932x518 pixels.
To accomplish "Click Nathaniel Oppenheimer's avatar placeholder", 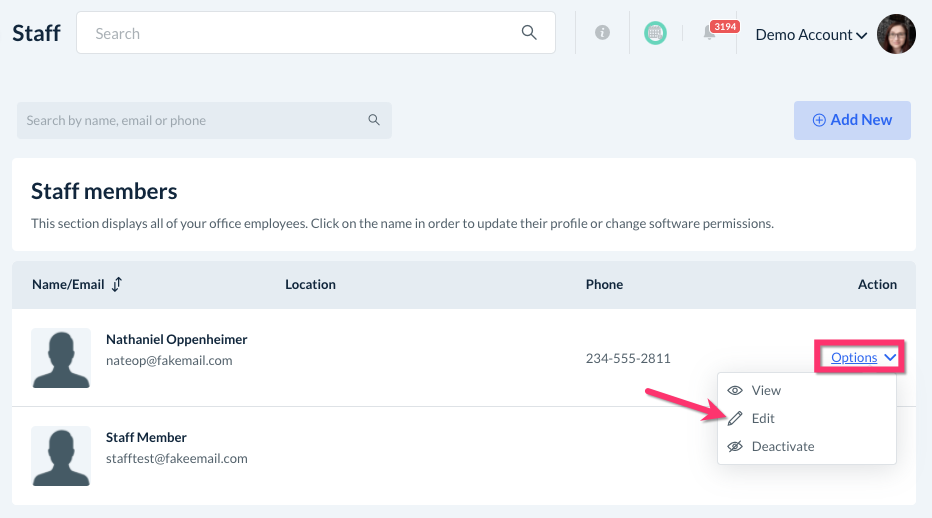I will 61,358.
